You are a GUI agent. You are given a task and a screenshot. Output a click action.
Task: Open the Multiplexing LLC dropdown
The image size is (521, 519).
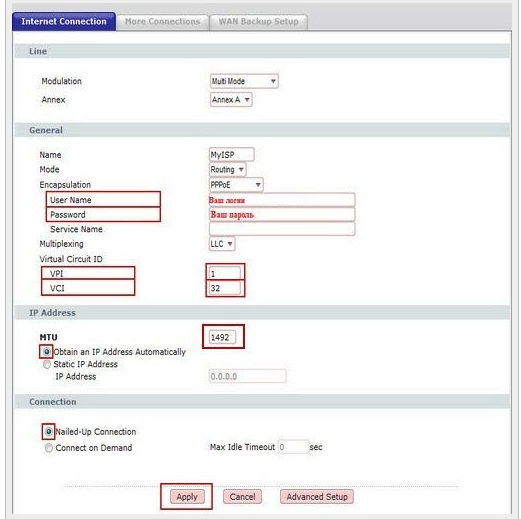(222, 244)
